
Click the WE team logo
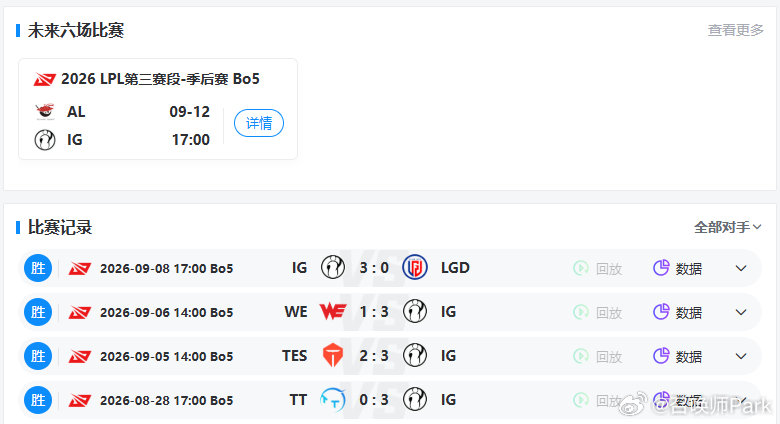pos(333,312)
